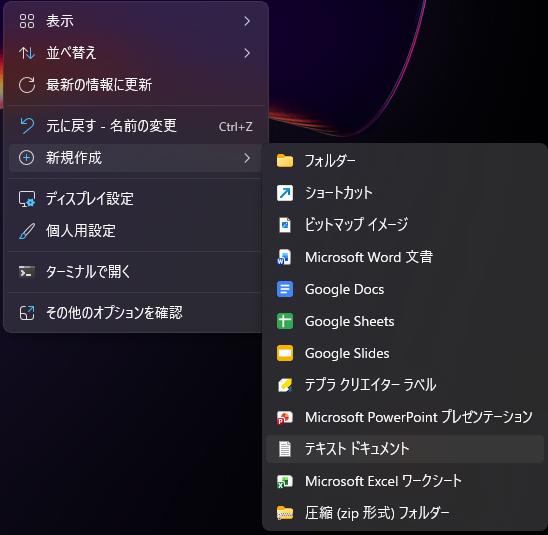Screen dimensions: 548x535
Task: Create a new テキスト ドキュメント
Action: coord(405,449)
